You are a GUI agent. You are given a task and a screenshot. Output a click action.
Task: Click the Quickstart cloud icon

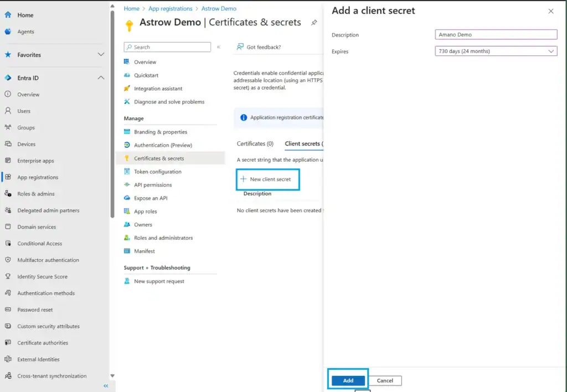(127, 75)
